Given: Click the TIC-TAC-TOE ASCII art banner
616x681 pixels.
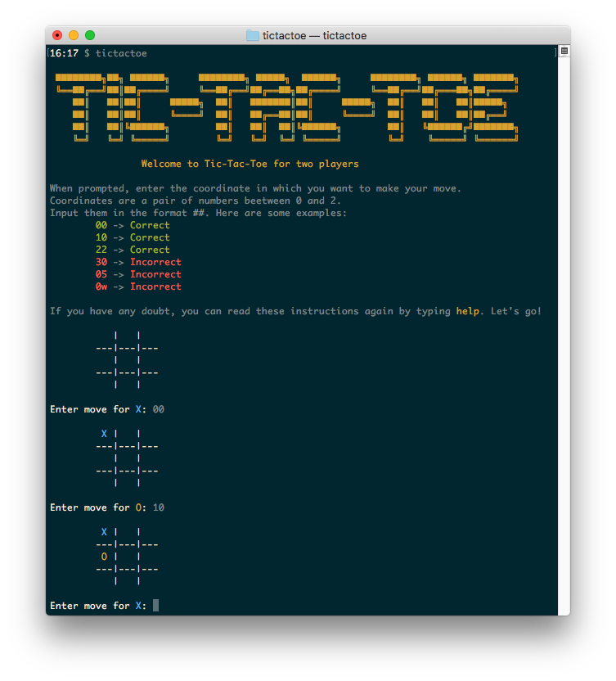Looking at the screenshot, I should point(286,107).
